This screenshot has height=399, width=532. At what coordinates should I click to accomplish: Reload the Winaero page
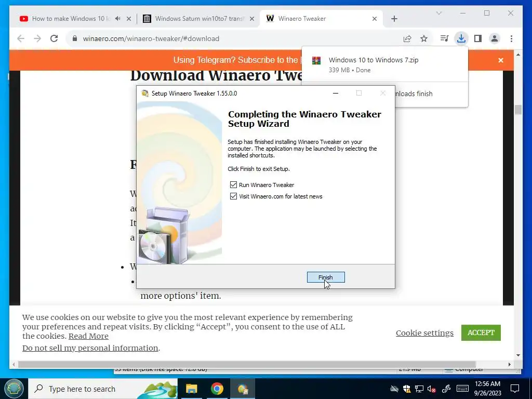(54, 38)
